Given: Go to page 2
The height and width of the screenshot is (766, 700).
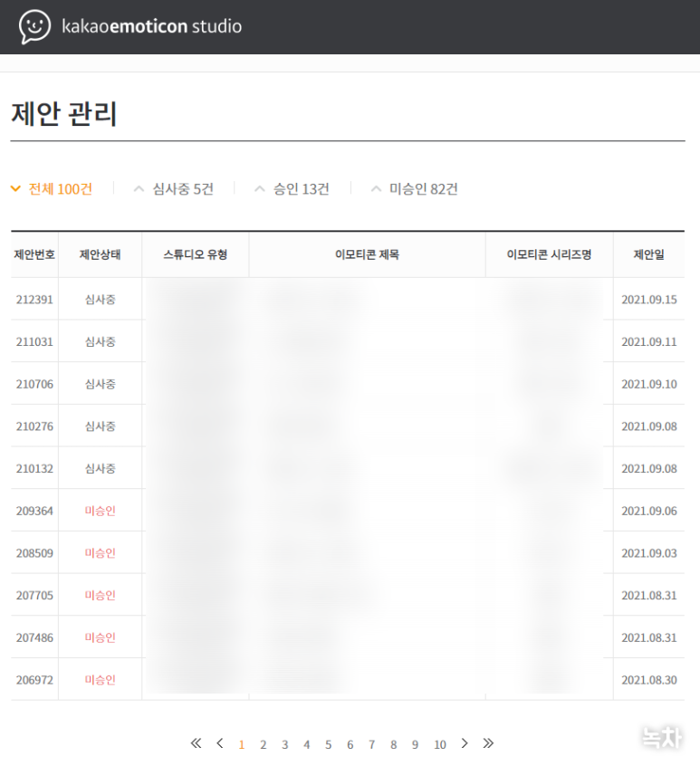Looking at the screenshot, I should click(x=264, y=744).
